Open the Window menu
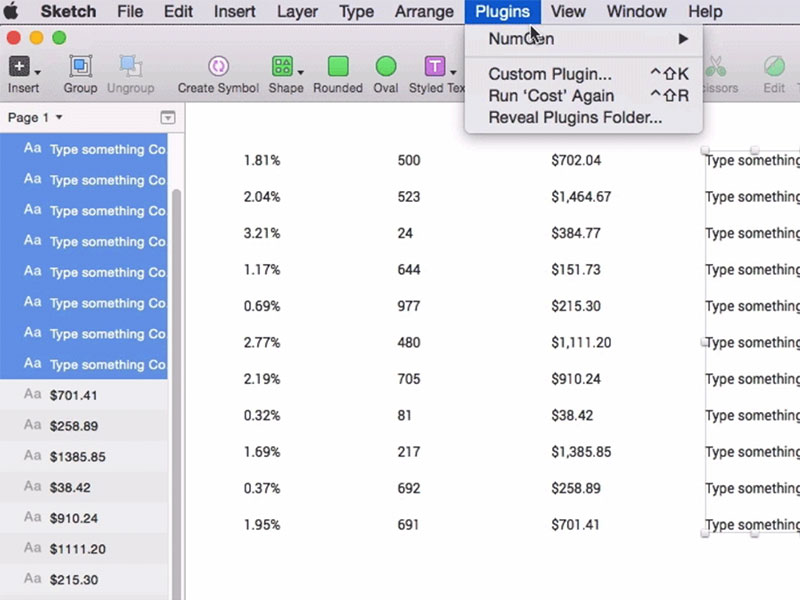The width and height of the screenshot is (800, 600). point(637,11)
